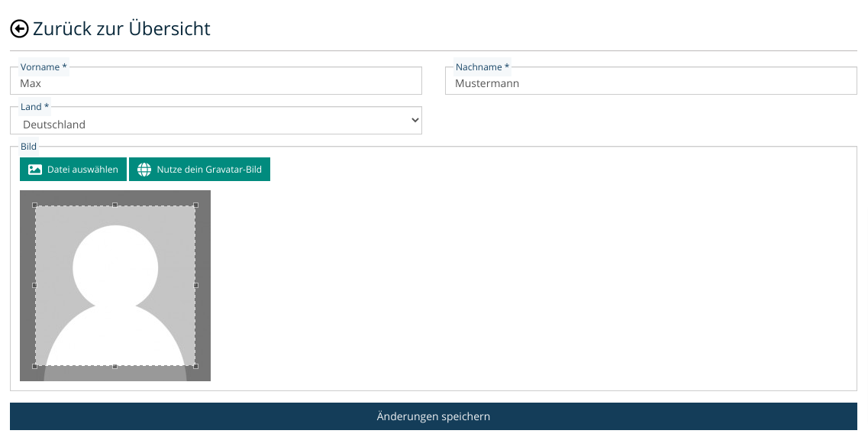
Task: Click the globe icon on Gravatar button
Action: coord(144,170)
